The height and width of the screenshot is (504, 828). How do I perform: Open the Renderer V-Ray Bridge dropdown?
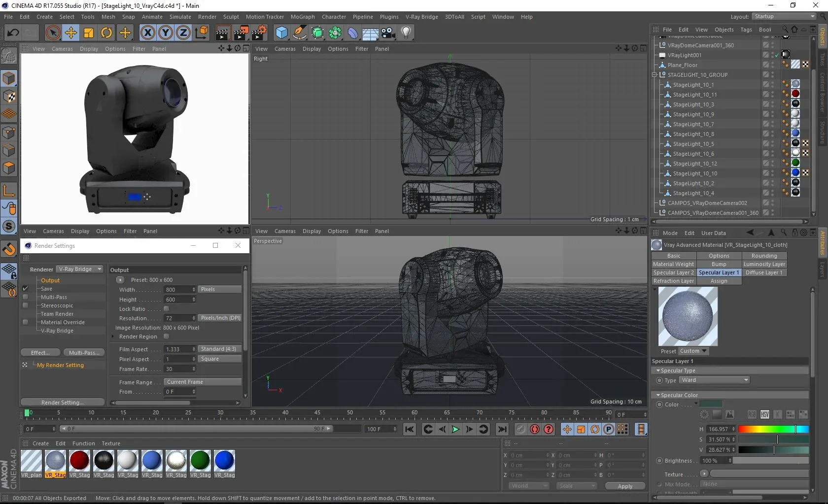(80, 269)
